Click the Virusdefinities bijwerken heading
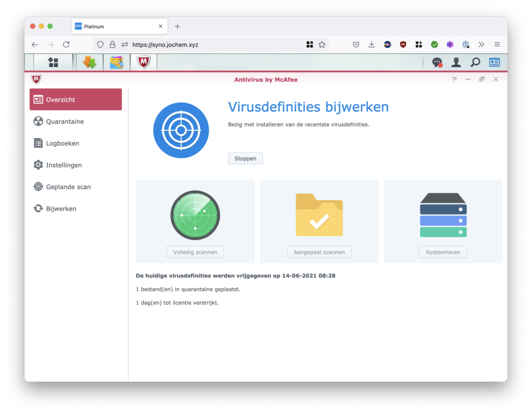 tap(308, 107)
